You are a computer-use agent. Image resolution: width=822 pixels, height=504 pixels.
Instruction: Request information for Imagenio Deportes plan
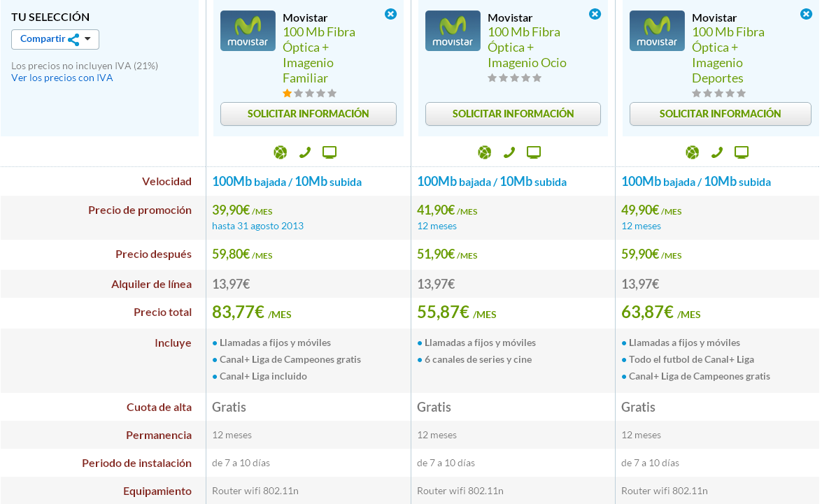click(x=721, y=114)
